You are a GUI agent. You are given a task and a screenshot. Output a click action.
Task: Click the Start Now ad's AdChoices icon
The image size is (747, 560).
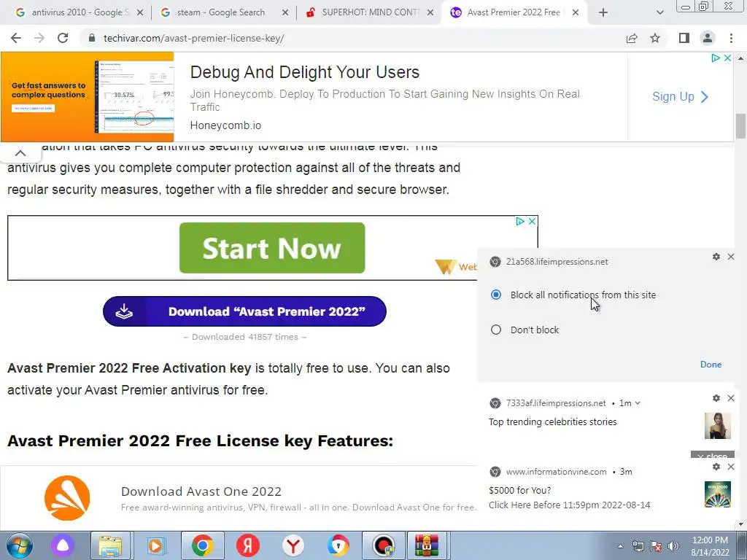click(x=519, y=221)
